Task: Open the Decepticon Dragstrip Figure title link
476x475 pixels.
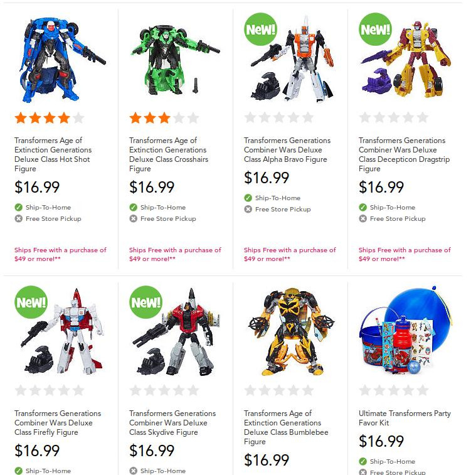Action: click(x=404, y=154)
